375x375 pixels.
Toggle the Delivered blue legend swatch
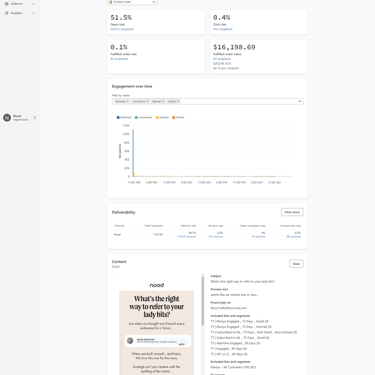click(118, 117)
